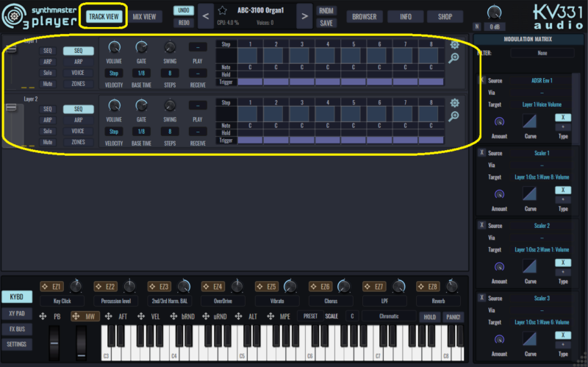Toggle the keyboard HOLD button
The image size is (588, 367).
(x=428, y=317)
